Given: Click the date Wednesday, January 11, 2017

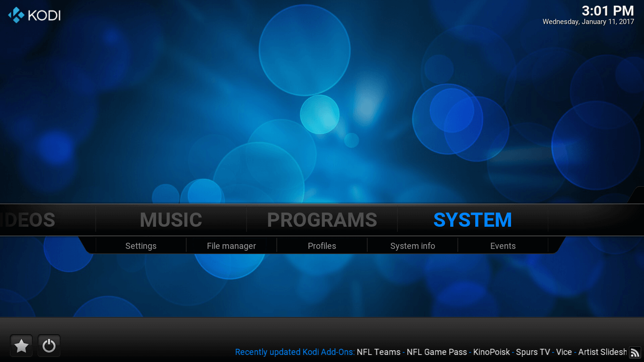Looking at the screenshot, I should click(588, 22).
